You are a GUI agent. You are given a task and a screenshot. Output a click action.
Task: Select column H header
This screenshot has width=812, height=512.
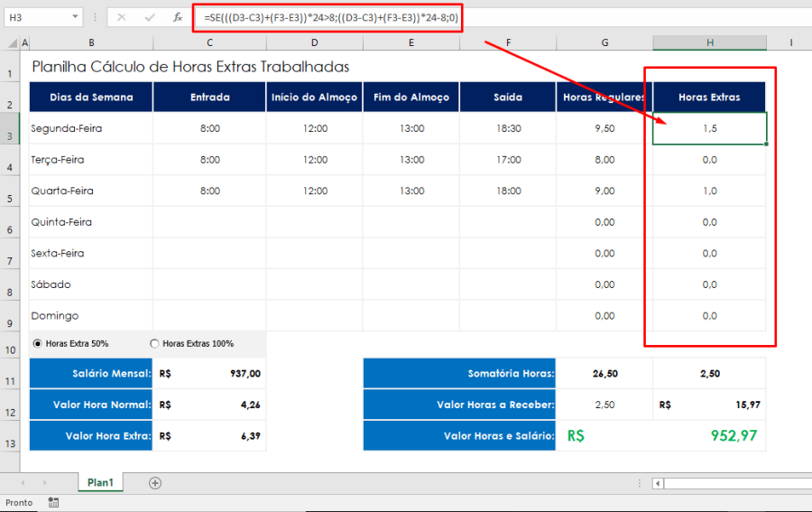tap(709, 43)
